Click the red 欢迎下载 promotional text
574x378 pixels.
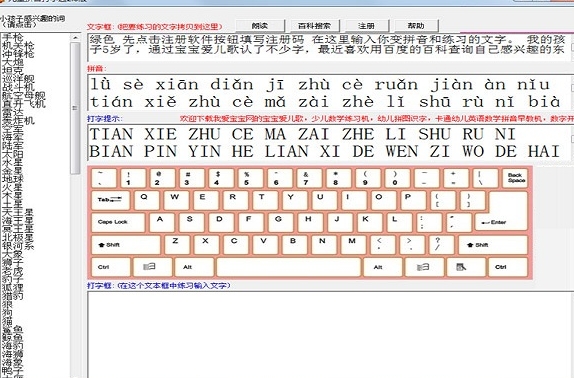click(x=377, y=119)
